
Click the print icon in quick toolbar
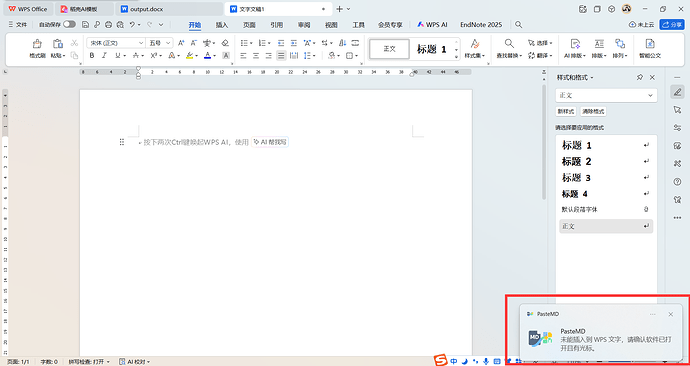(x=109, y=25)
